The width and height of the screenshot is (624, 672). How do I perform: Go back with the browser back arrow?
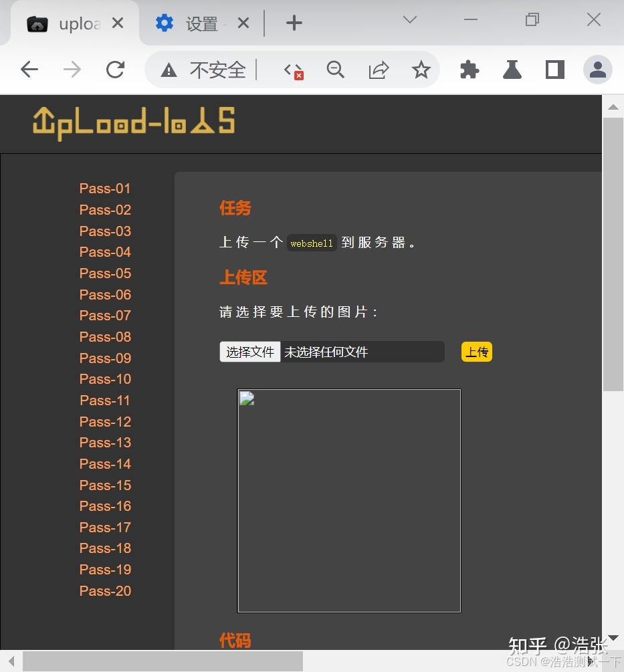pyautogui.click(x=29, y=70)
